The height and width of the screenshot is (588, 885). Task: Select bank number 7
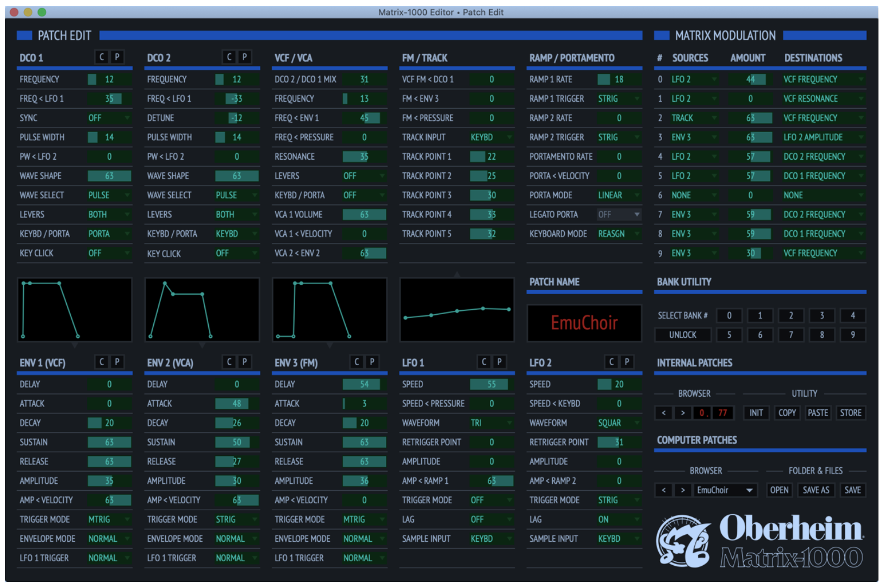791,335
